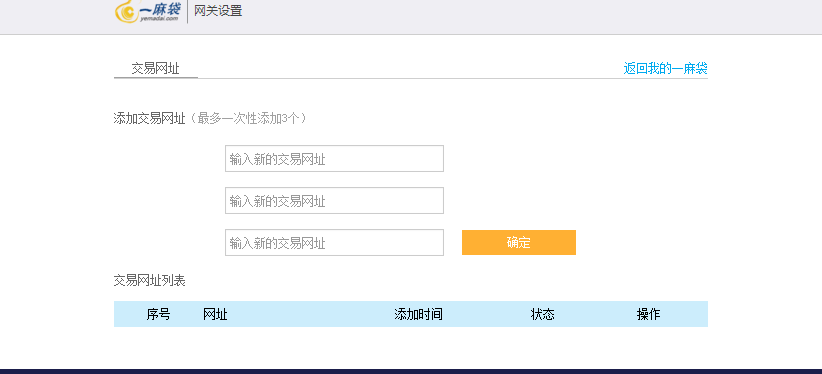The width and height of the screenshot is (822, 374).
Task: Click the 状态 column header
Action: tap(543, 314)
